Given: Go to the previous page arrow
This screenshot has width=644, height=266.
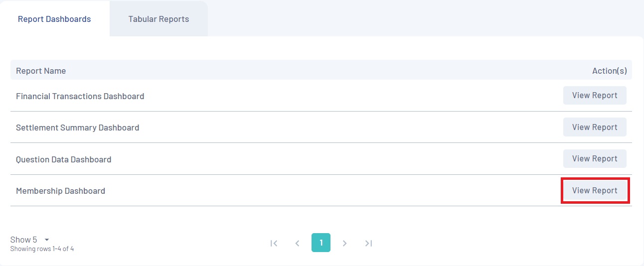Looking at the screenshot, I should pos(298,243).
